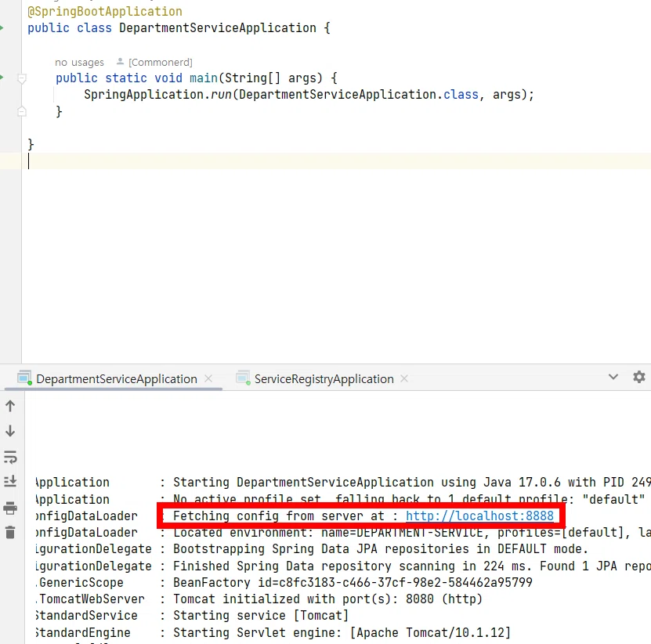Open the run tabs dropdown chevron

[613, 377]
